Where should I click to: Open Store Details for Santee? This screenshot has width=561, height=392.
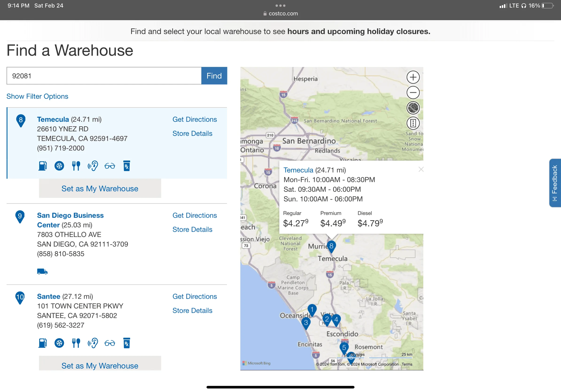pyautogui.click(x=192, y=311)
